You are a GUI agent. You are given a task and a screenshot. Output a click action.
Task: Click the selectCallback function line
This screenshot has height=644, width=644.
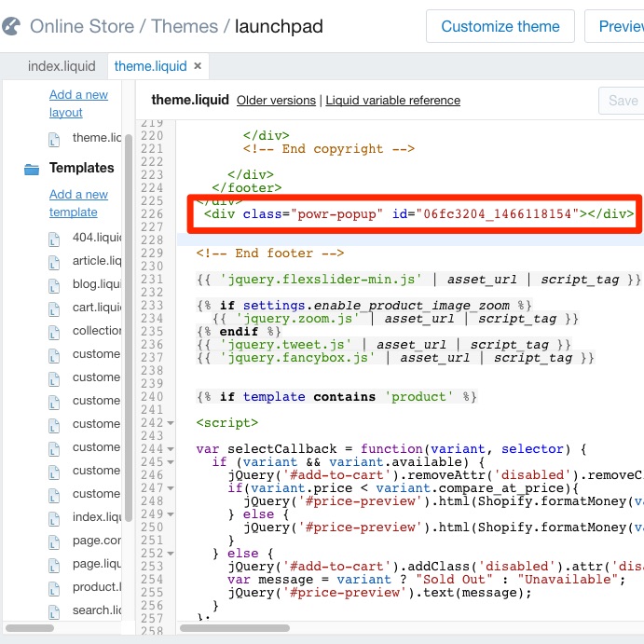tap(391, 449)
